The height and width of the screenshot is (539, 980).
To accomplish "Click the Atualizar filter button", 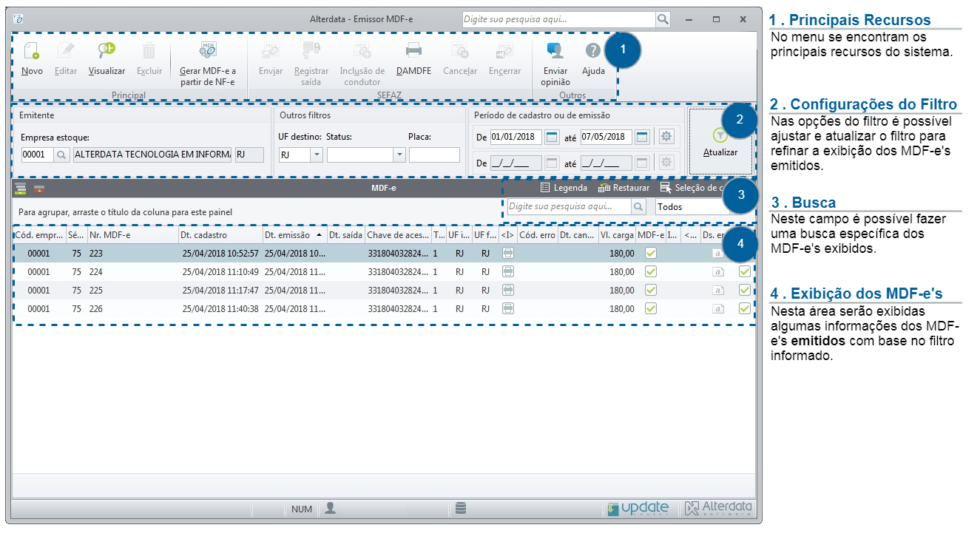I will click(720, 141).
